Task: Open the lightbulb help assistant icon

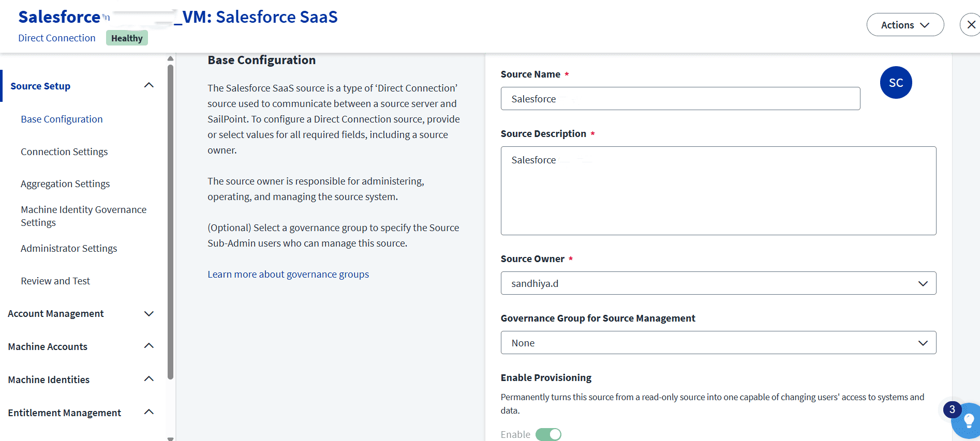Action: tap(969, 421)
